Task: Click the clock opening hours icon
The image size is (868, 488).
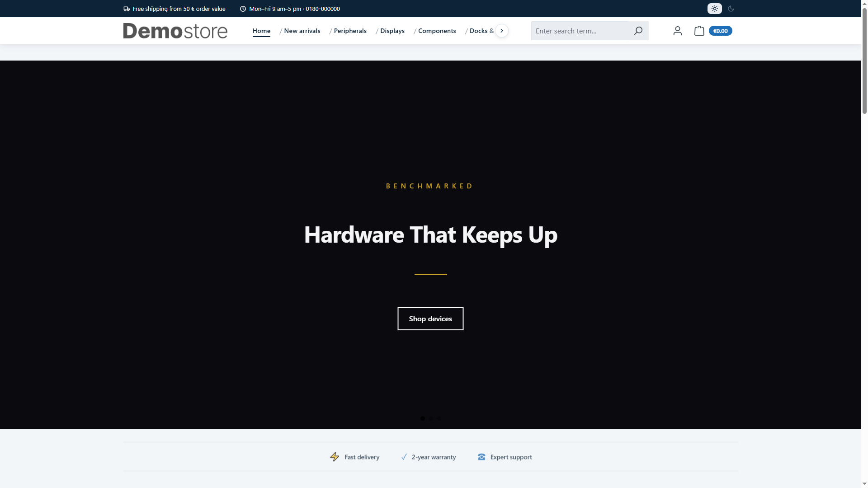Action: click(x=243, y=9)
